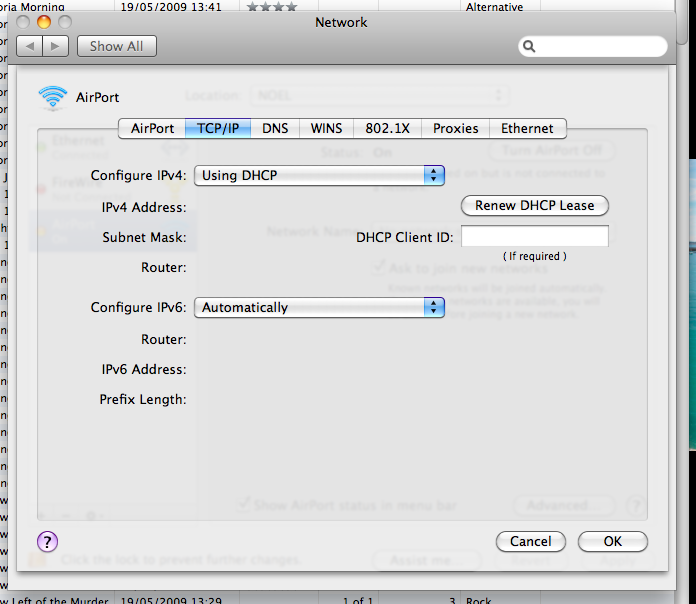Open the Configure IPv6 dropdown
Screen dimensions: 696x604
[319, 308]
